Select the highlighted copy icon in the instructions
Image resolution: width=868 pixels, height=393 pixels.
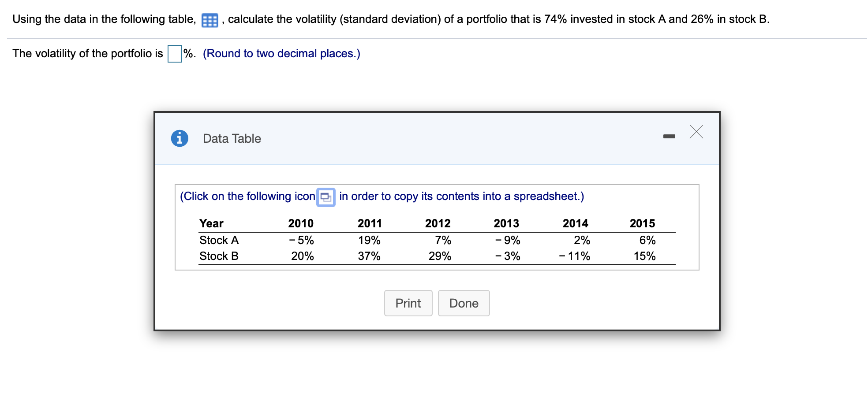pos(325,197)
